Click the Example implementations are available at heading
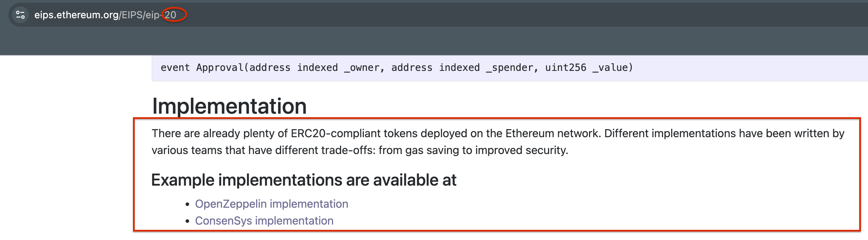The image size is (868, 240). [x=304, y=180]
